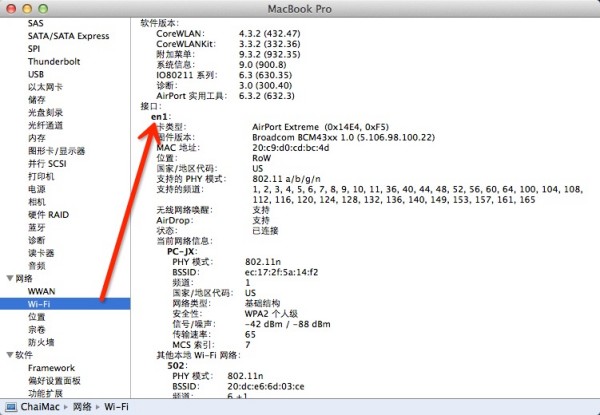Select 硬件 RAID in the sidebar
Image resolution: width=600 pixels, height=415 pixels.
(48, 215)
